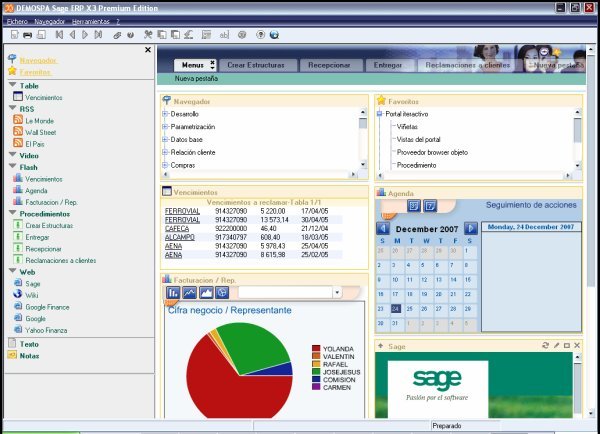The image size is (600, 434).
Task: Click the JOSEJESUS green legend swatch
Action: [x=316, y=372]
